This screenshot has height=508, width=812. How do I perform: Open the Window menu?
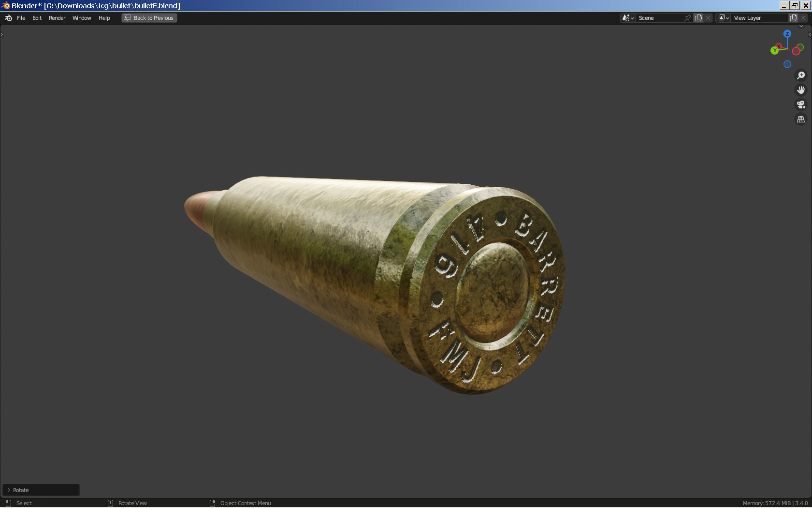pos(82,18)
